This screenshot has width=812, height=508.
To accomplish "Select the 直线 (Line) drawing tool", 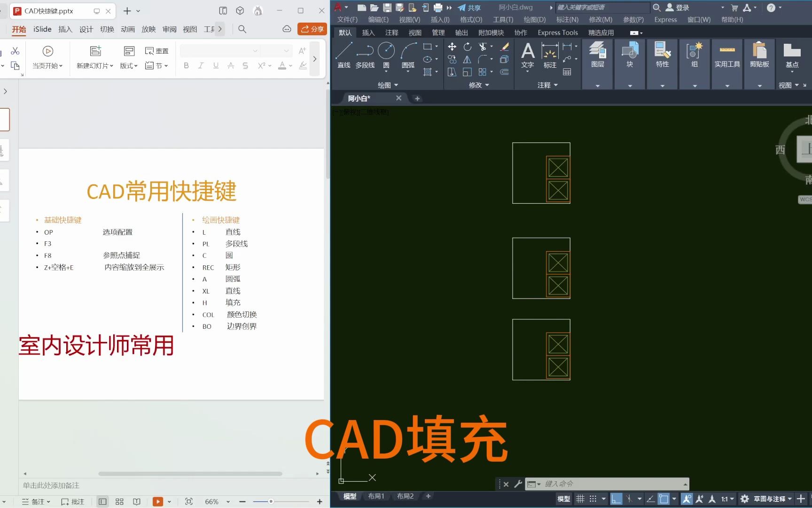I will 344,56.
